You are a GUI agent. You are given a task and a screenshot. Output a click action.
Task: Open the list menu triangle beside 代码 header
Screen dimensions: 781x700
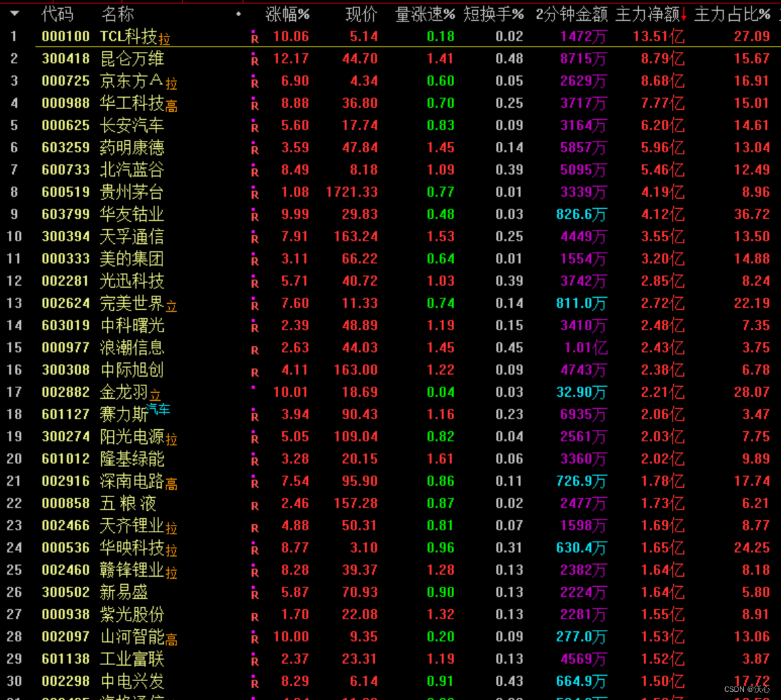(x=14, y=14)
